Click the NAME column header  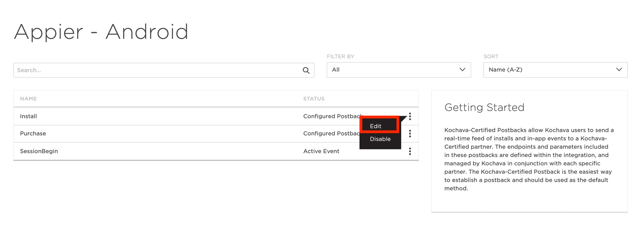[x=29, y=99]
